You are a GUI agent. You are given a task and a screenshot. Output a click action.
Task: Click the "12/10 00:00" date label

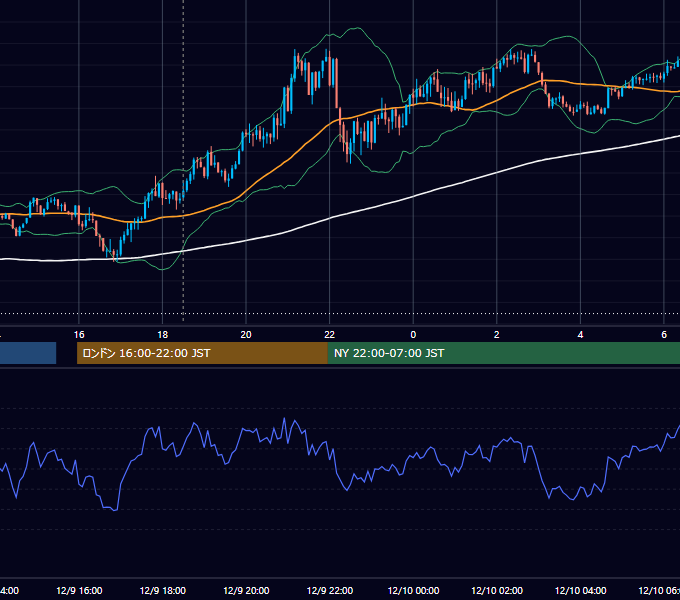413,590
